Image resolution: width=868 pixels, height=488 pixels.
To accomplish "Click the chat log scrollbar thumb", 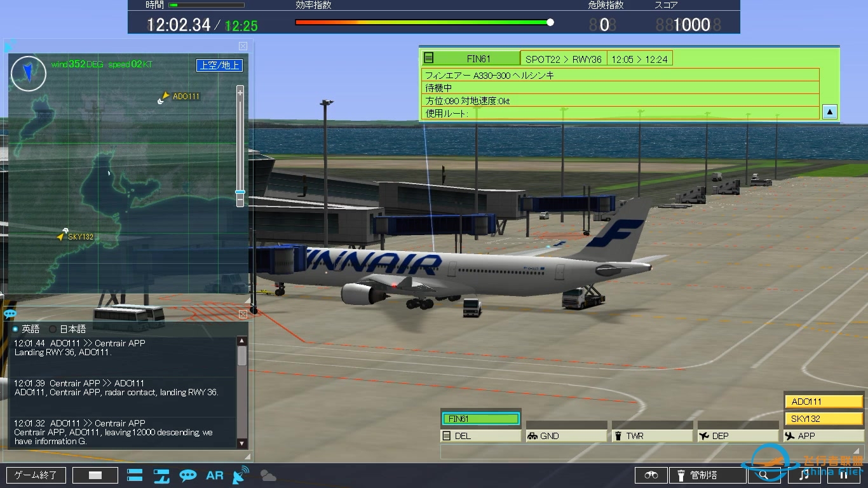I will pos(241,356).
